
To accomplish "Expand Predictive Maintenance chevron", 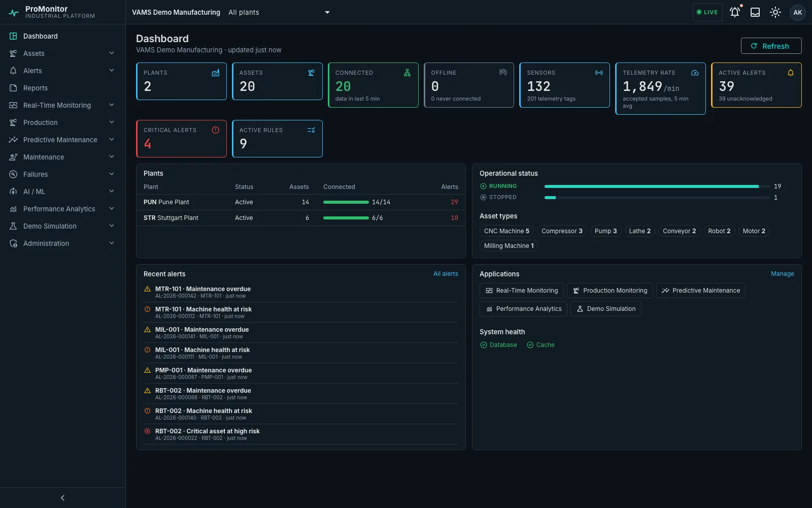I will (x=112, y=140).
